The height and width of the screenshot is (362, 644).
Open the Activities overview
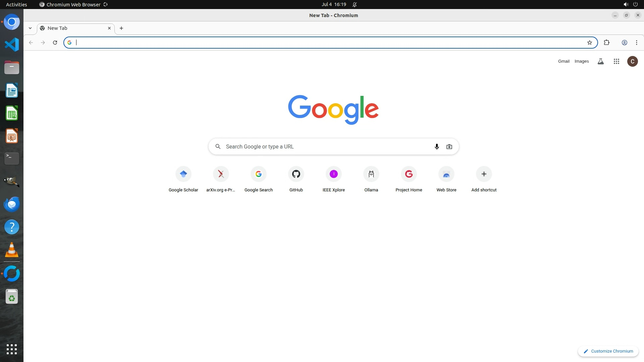click(16, 4)
